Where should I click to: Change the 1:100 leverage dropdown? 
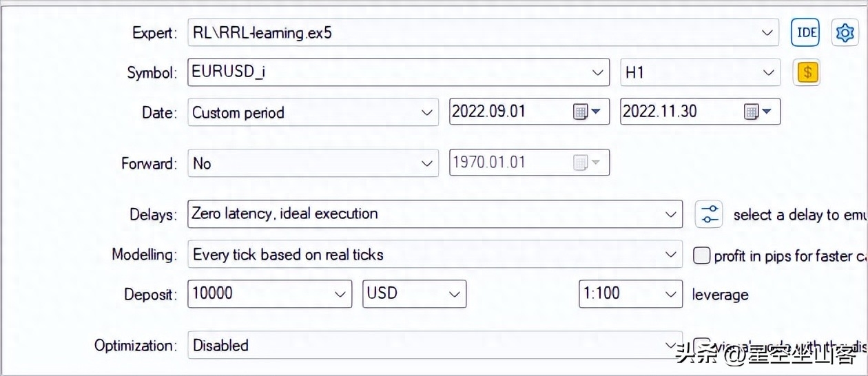pos(630,293)
